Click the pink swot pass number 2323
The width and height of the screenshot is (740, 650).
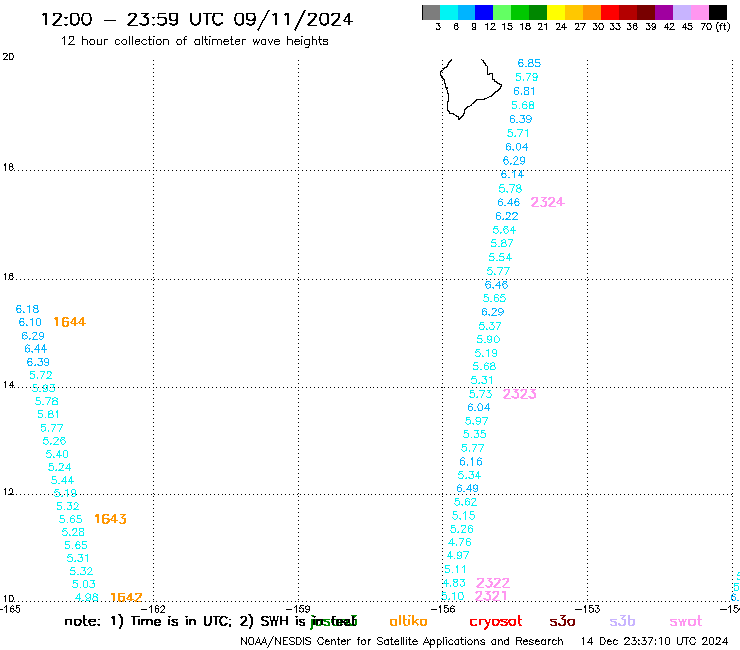pos(520,394)
